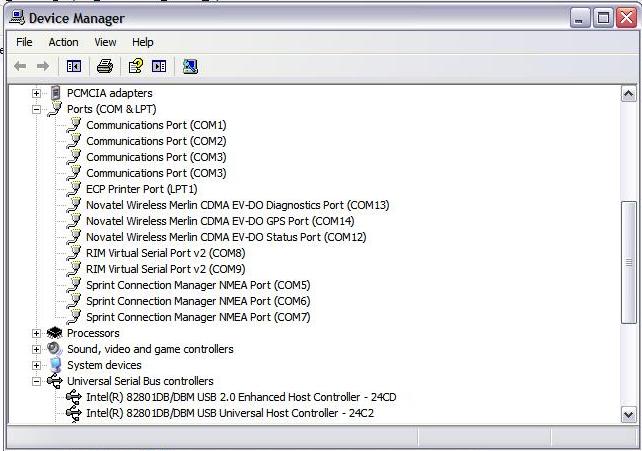Select the System devices label
The height and width of the screenshot is (451, 642).
pos(104,365)
